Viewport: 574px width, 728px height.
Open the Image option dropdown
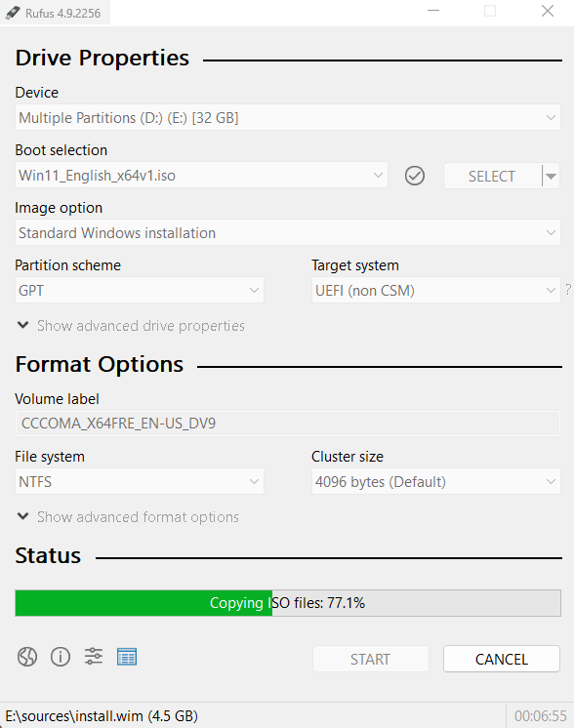(287, 232)
